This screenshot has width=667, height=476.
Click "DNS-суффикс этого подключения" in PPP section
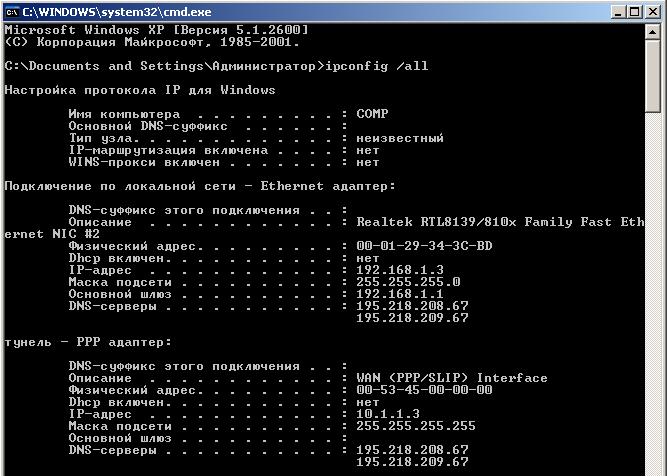click(184, 366)
